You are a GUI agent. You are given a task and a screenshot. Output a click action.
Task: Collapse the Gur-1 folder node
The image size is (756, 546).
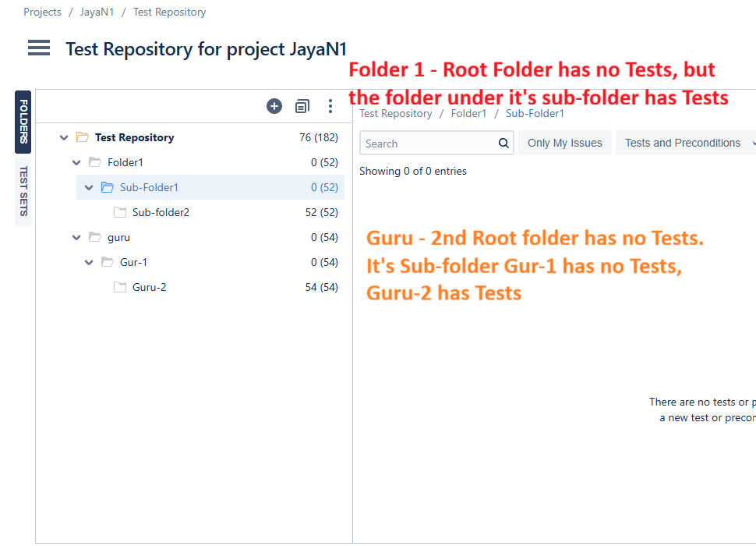pos(89,263)
